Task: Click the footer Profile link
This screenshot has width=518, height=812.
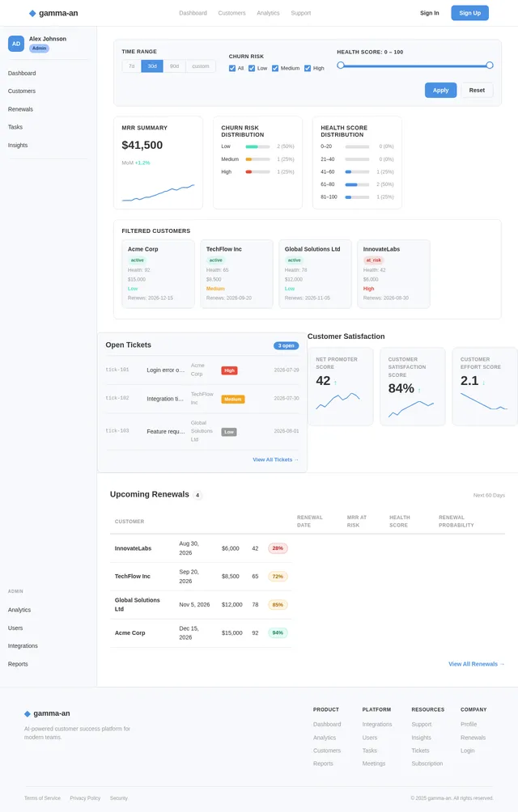Action: [469, 725]
